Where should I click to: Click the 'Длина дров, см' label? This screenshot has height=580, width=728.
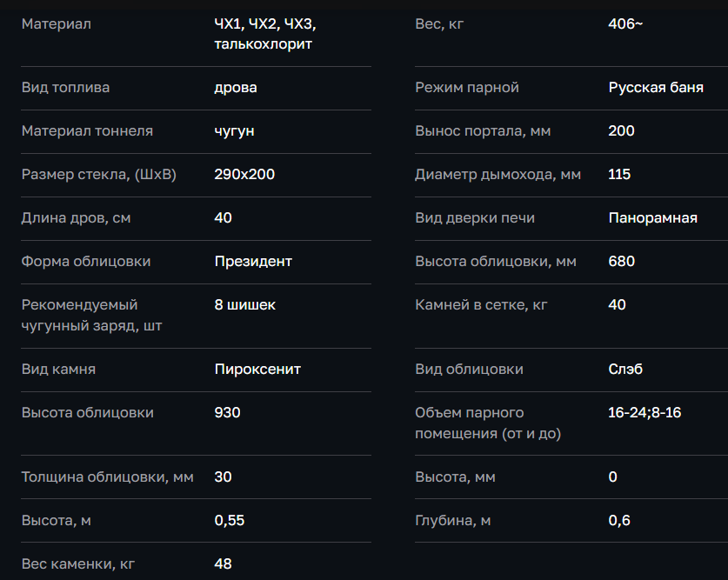pyautogui.click(x=76, y=218)
